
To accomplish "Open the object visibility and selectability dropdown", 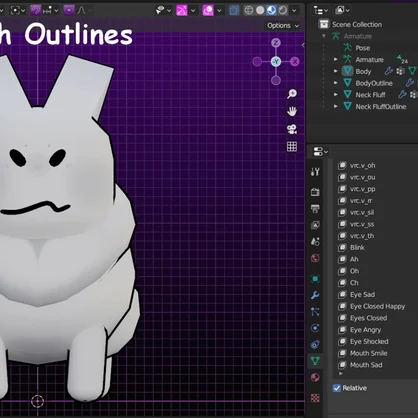I will [x=163, y=11].
